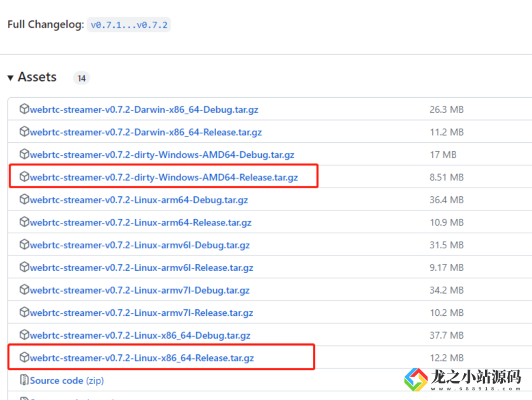Click the 36.4 MB file size
The height and width of the screenshot is (400, 532).
coord(446,200)
